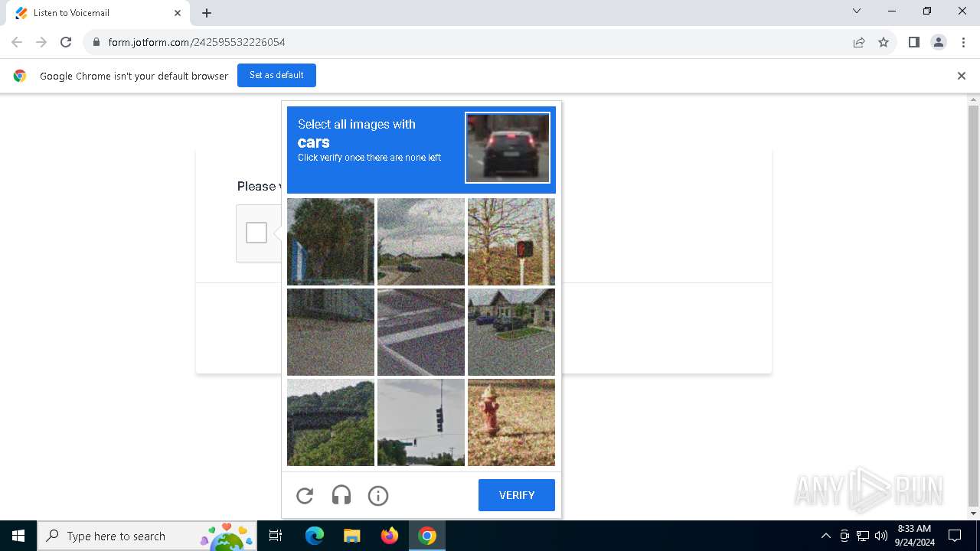Click the taskbar search box

[x=148, y=536]
